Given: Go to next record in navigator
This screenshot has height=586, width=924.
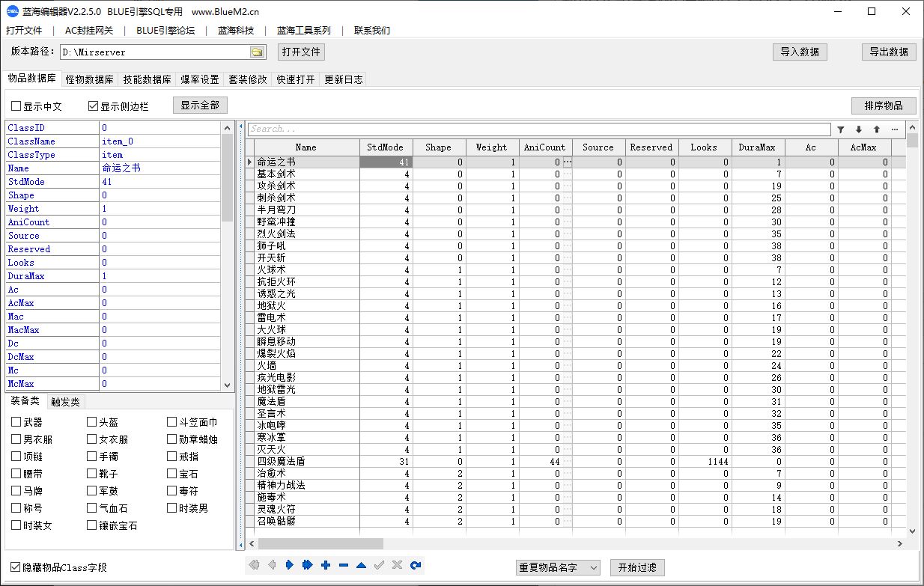Looking at the screenshot, I should (290, 565).
